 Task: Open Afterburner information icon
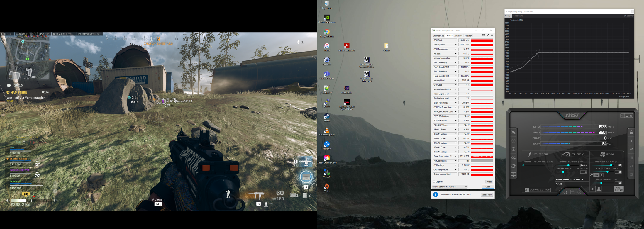(513, 149)
